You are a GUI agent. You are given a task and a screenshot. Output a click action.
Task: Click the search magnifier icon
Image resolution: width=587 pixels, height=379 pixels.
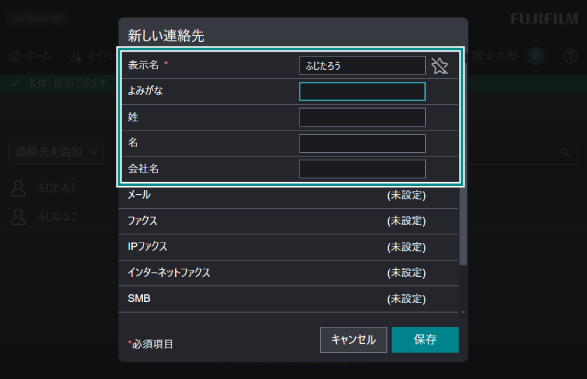click(565, 152)
